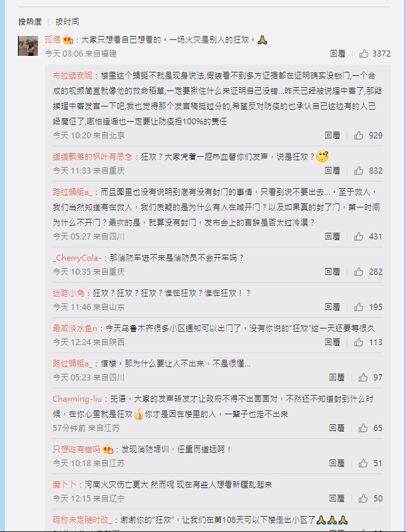
Task: Like Charming-liu's reply with 65 likes
Action: (363, 428)
